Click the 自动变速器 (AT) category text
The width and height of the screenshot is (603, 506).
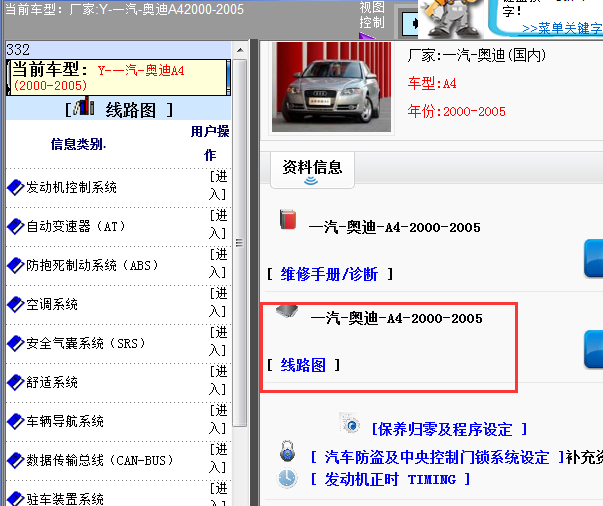[76, 226]
